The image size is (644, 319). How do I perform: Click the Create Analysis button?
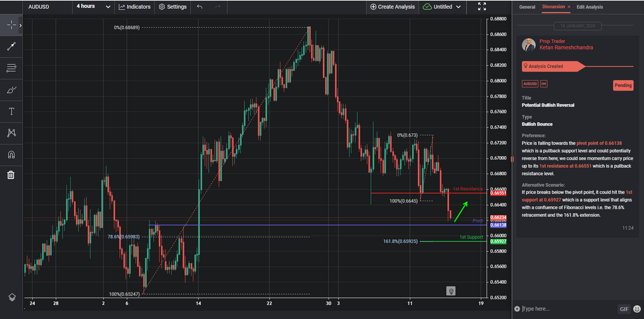tap(392, 6)
